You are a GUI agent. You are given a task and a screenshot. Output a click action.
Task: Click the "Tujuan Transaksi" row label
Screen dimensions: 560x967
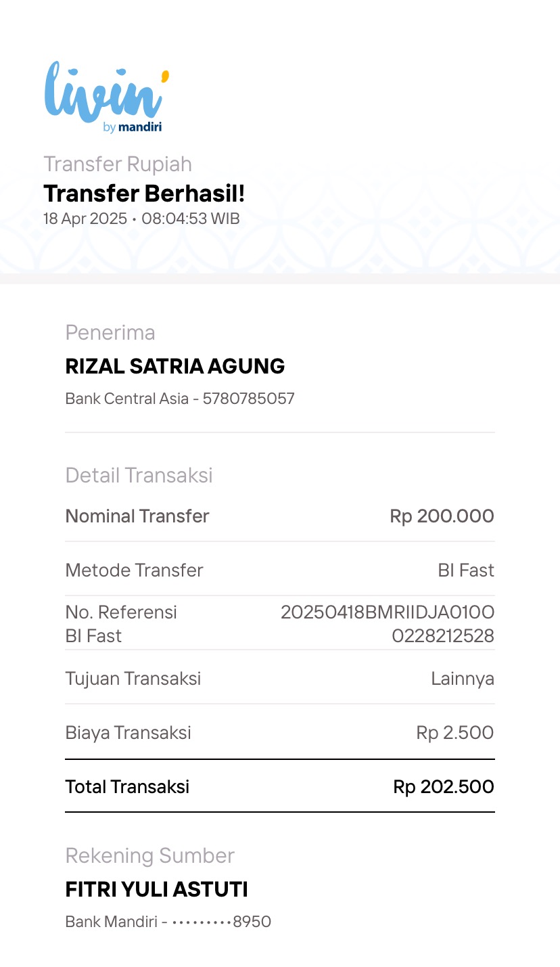[133, 679]
